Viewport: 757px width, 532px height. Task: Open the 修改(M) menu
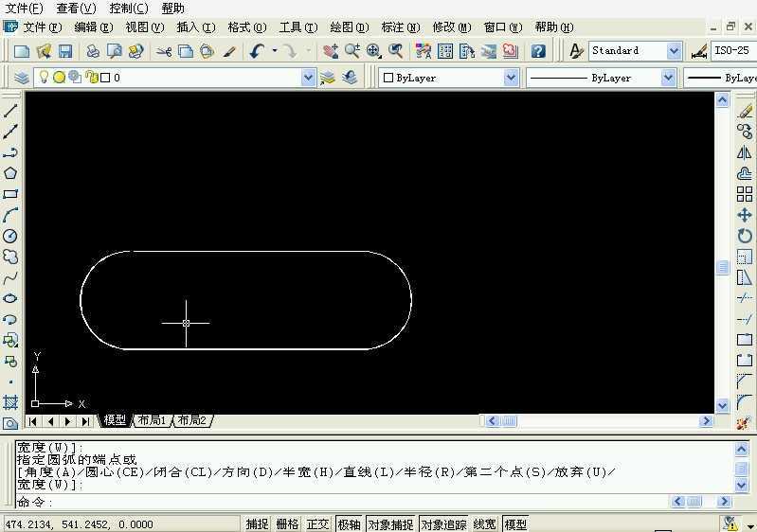[451, 27]
